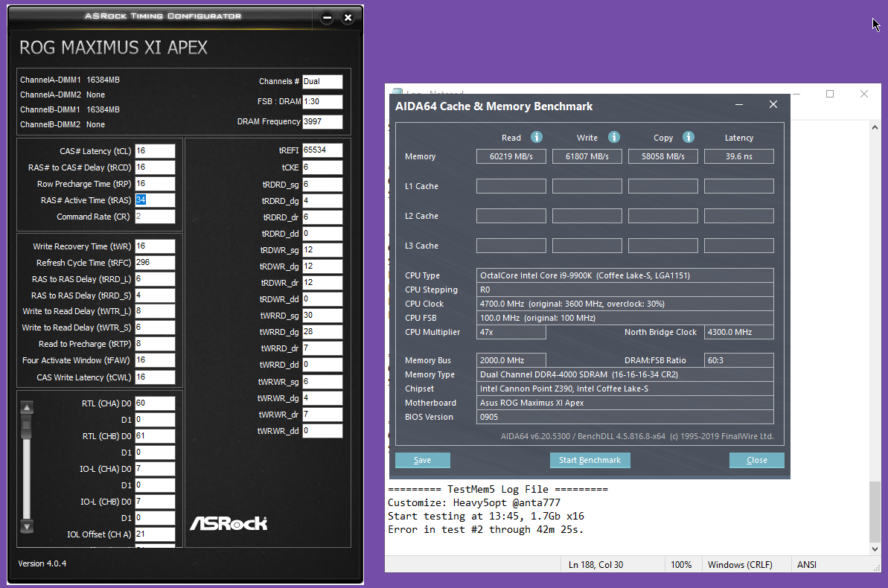
Task: Click the Close button in AIDA64
Action: point(756,460)
